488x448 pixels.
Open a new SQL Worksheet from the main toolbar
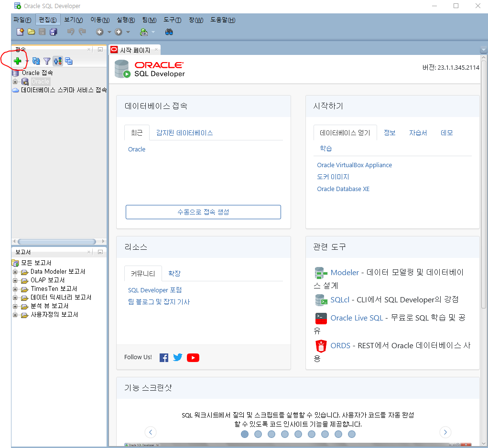point(143,32)
